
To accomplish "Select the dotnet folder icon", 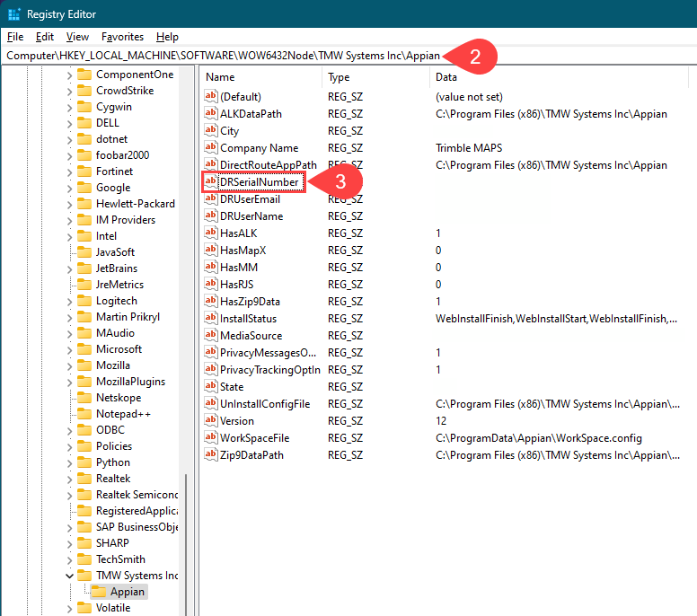I will (x=84, y=139).
